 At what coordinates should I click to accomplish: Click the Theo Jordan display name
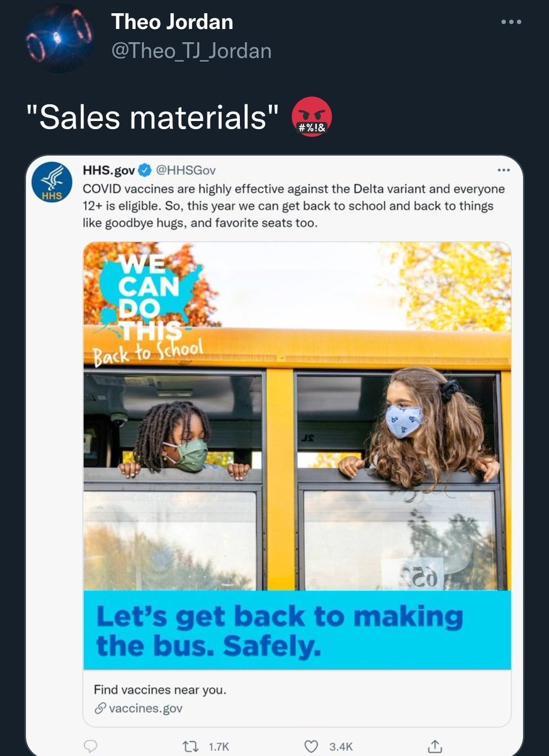172,22
